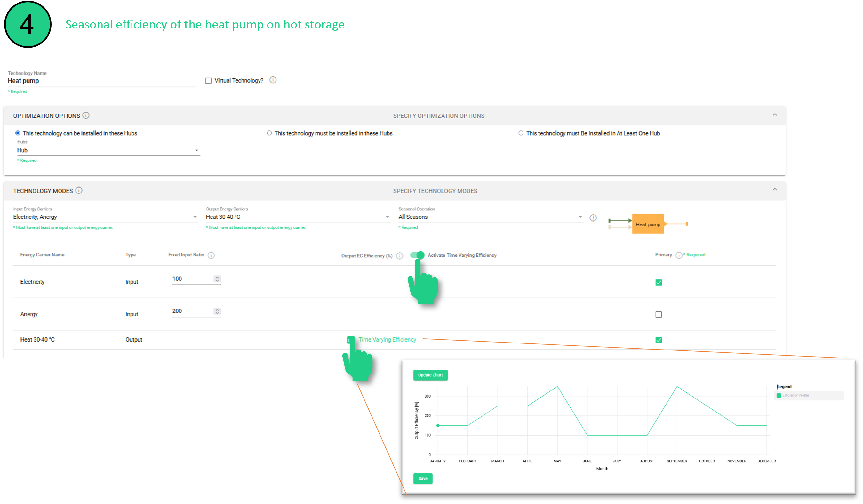
Task: Click info icon beside Optimization Options heading
Action: click(86, 116)
